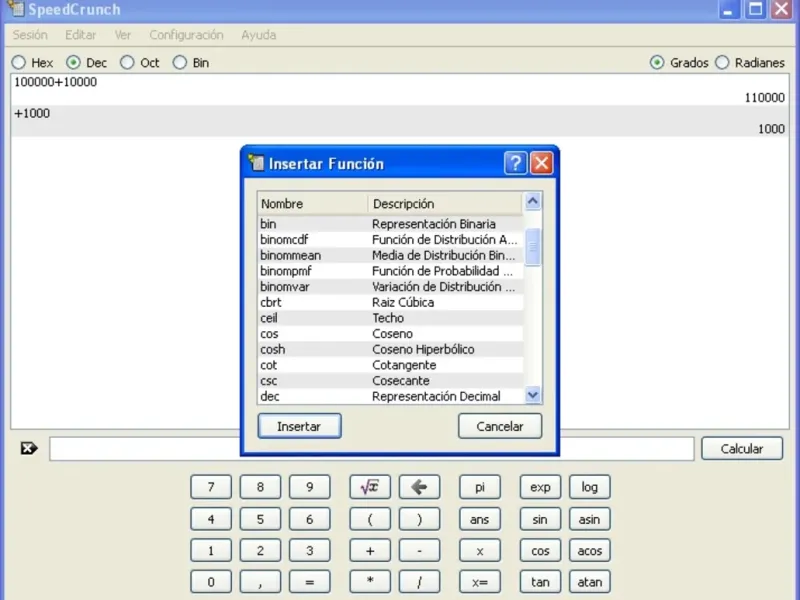Viewport: 800px width, 600px height.
Task: Click the square root keypad button
Action: (x=370, y=487)
